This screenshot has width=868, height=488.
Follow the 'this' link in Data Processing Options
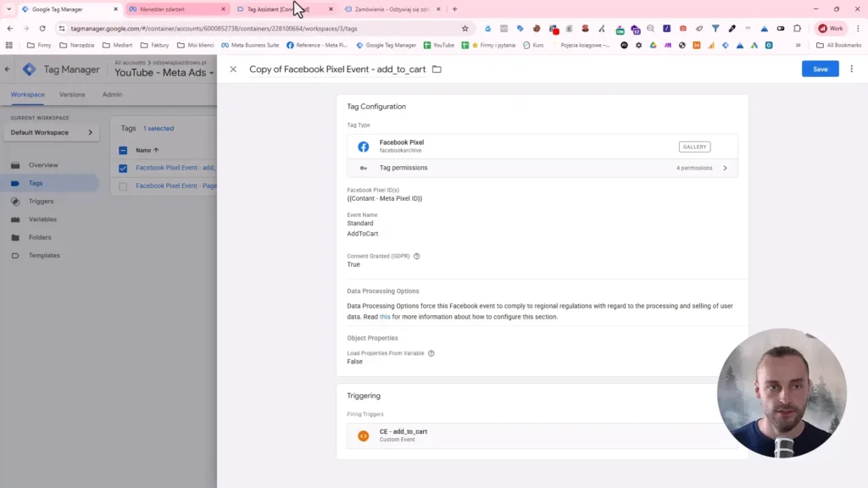[385, 317]
